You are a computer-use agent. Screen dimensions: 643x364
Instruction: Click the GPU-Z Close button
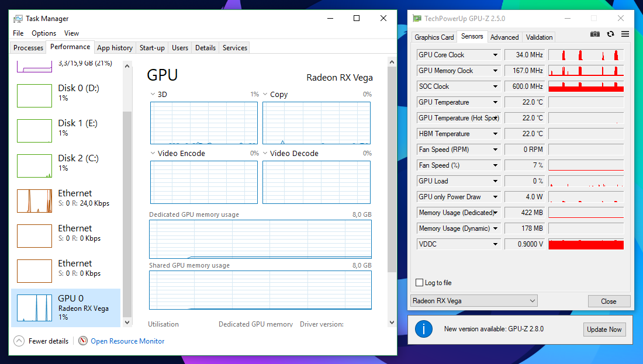click(x=609, y=301)
